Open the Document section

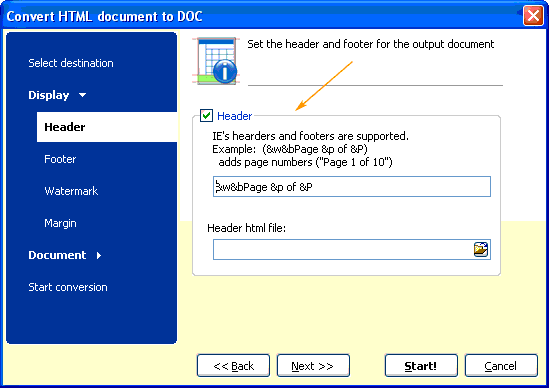coord(57,255)
